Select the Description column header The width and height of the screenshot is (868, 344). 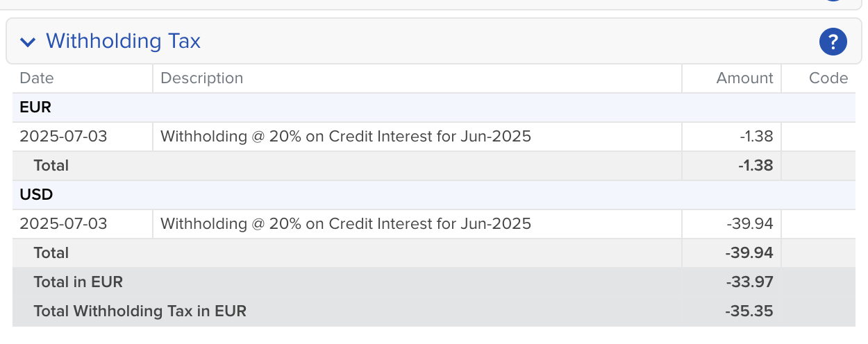coord(202,78)
